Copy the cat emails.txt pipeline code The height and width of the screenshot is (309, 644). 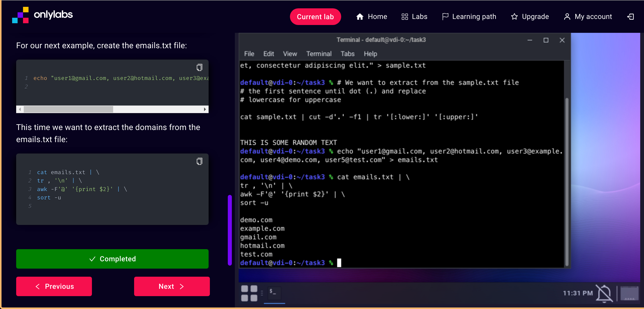pyautogui.click(x=200, y=161)
